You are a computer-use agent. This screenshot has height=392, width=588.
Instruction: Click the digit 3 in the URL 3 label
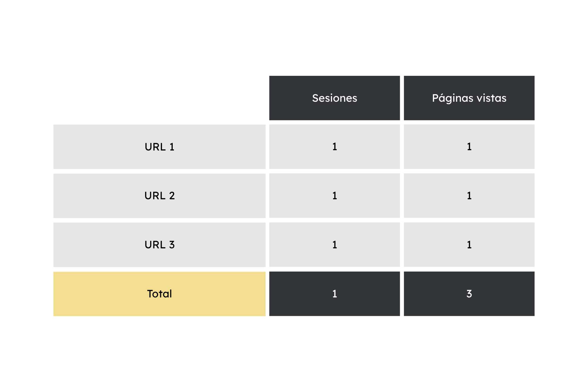(x=172, y=245)
